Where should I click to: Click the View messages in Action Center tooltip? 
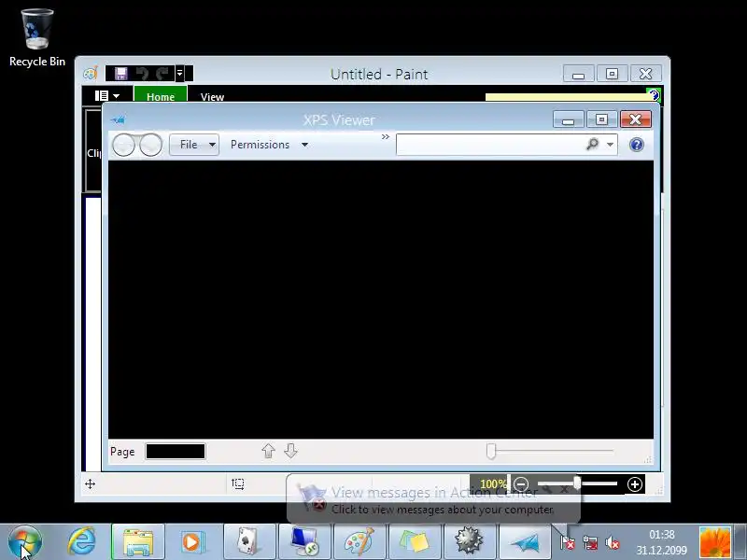433,499
